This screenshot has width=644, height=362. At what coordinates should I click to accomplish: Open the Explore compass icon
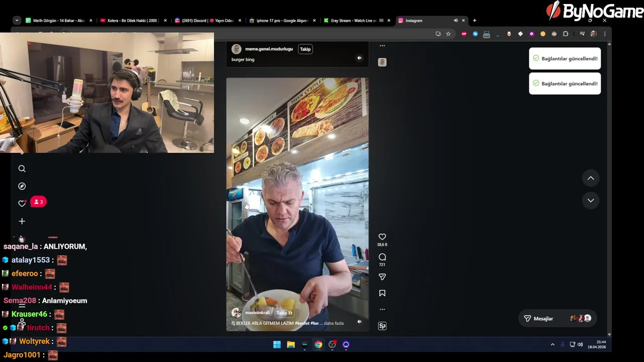[22, 186]
